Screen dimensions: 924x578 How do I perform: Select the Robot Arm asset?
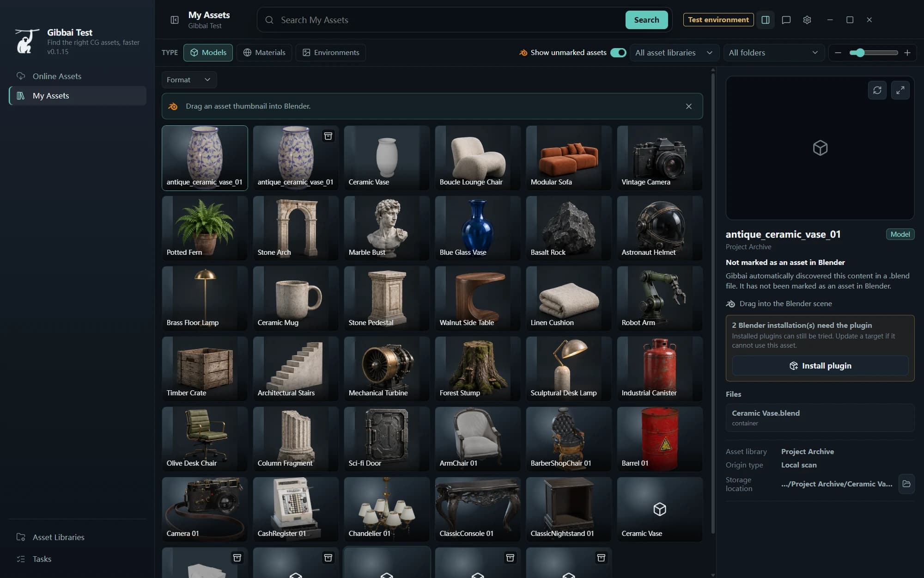pyautogui.click(x=660, y=298)
